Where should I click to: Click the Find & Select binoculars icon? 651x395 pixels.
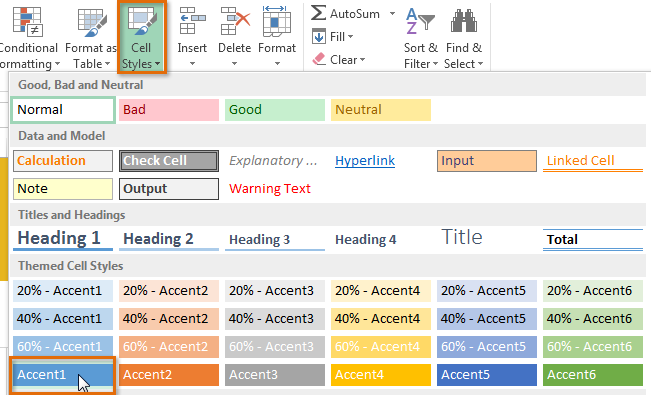(x=464, y=21)
